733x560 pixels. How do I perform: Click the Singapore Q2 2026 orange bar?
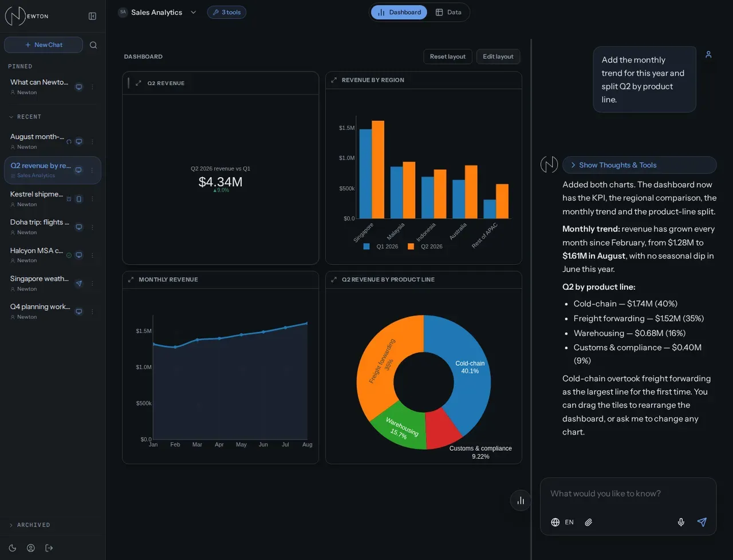pos(378,169)
